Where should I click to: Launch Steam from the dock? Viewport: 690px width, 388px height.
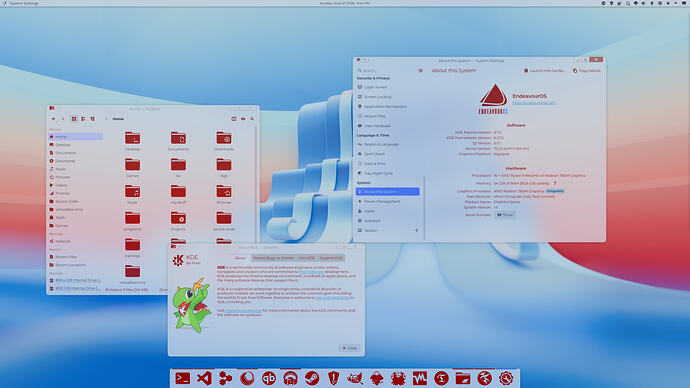pyautogui.click(x=312, y=378)
